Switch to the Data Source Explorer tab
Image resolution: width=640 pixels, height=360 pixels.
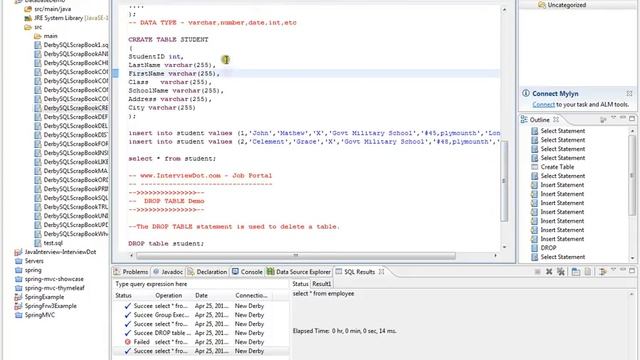[299, 271]
